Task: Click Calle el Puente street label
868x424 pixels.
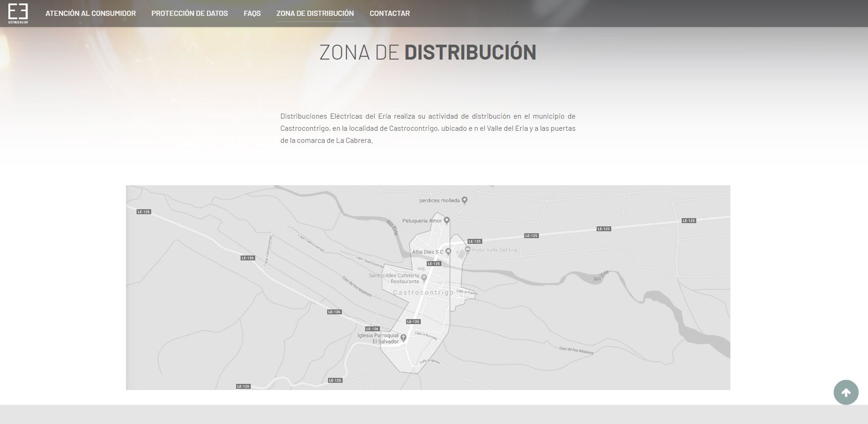Action: [466, 292]
